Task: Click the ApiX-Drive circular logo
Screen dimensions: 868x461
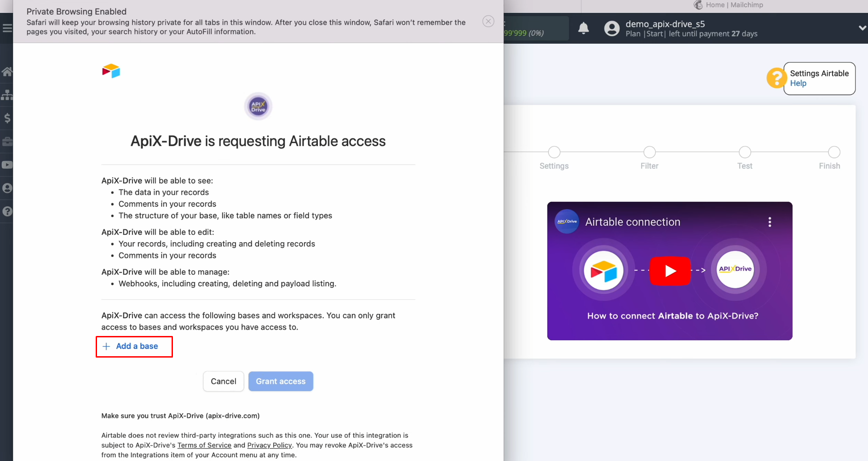Action: click(258, 106)
